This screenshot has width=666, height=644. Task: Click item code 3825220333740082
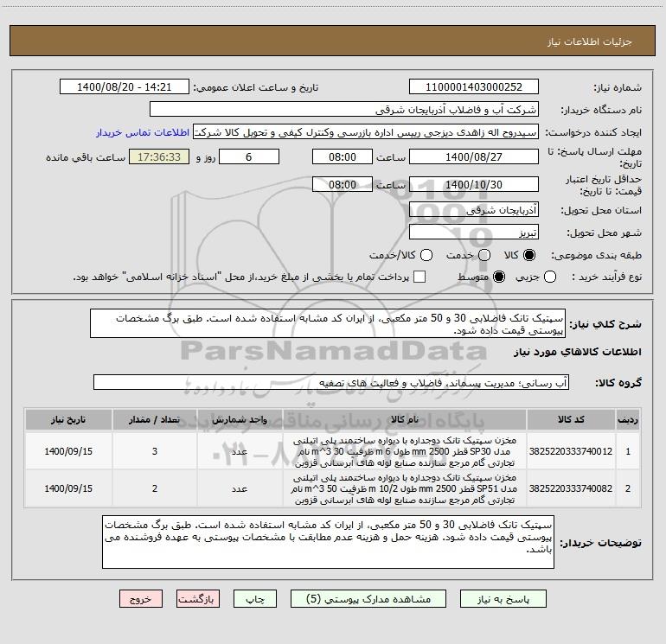click(x=571, y=488)
